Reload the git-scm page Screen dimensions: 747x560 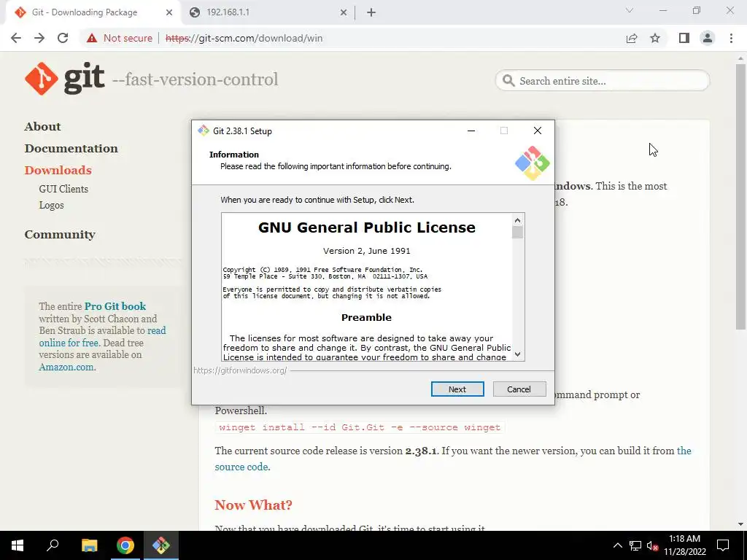(x=63, y=38)
